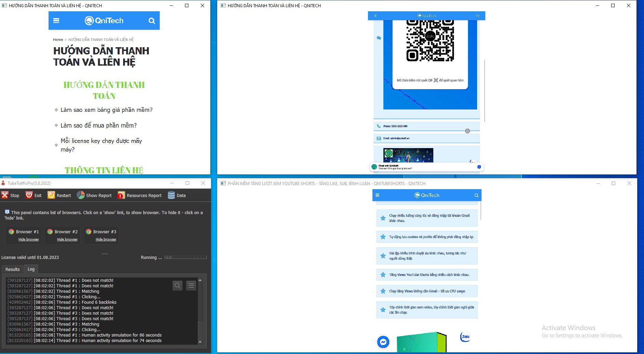Open Resources Report in TubeTrafficPro
The width and height of the screenshot is (644, 354).
click(140, 195)
